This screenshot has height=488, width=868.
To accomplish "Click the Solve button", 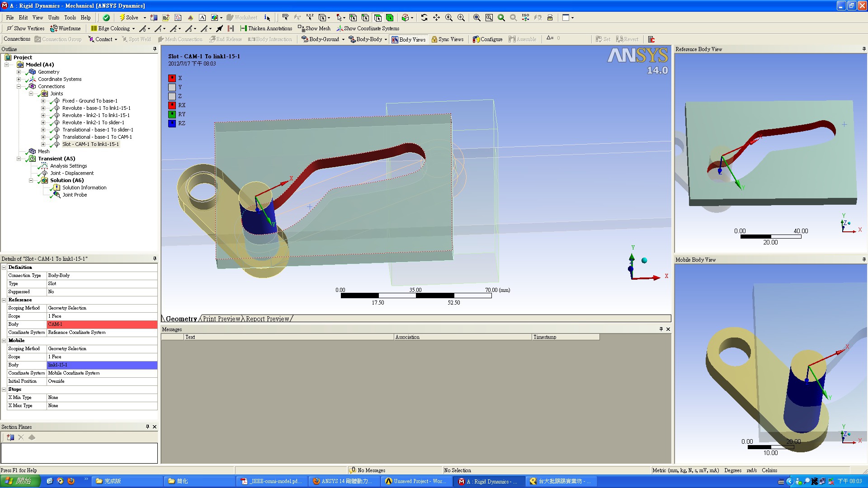I will (128, 18).
